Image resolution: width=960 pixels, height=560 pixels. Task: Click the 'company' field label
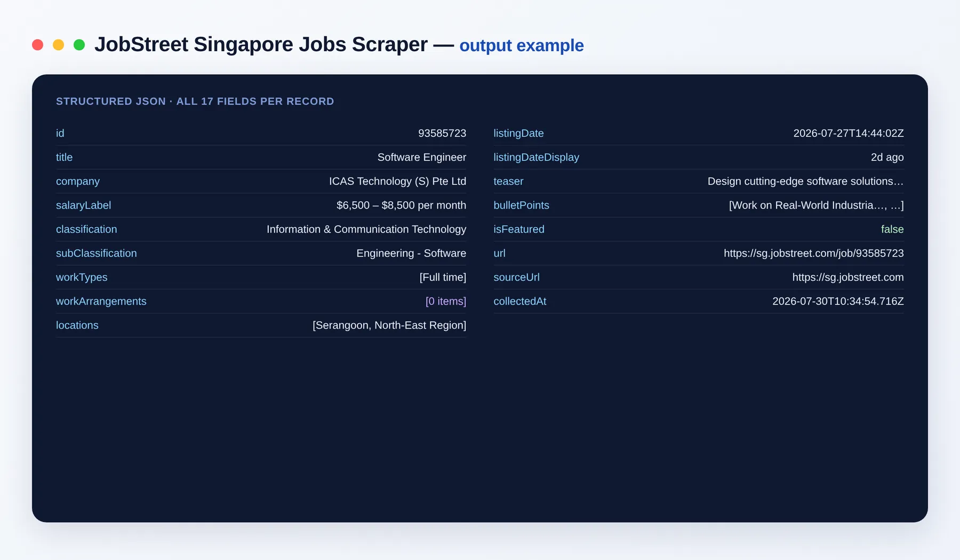pos(77,181)
